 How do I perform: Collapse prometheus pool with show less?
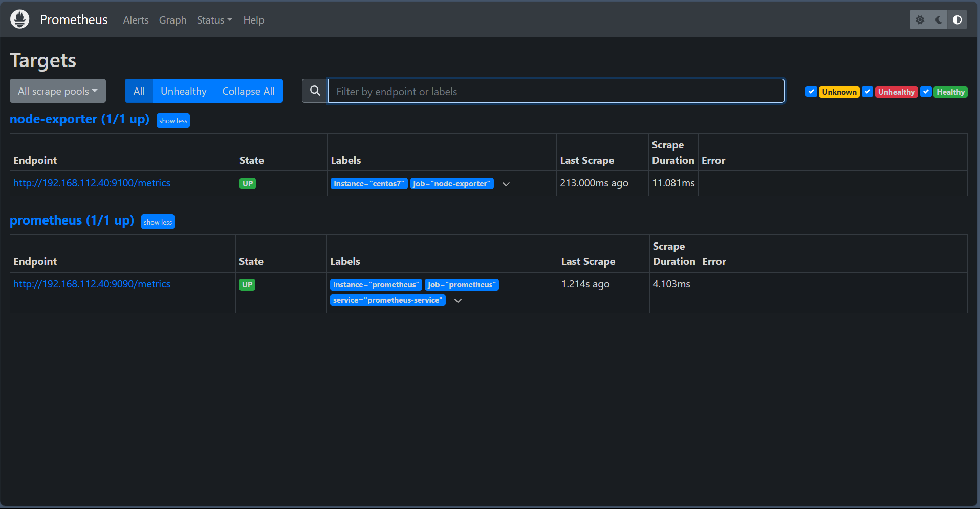point(158,222)
